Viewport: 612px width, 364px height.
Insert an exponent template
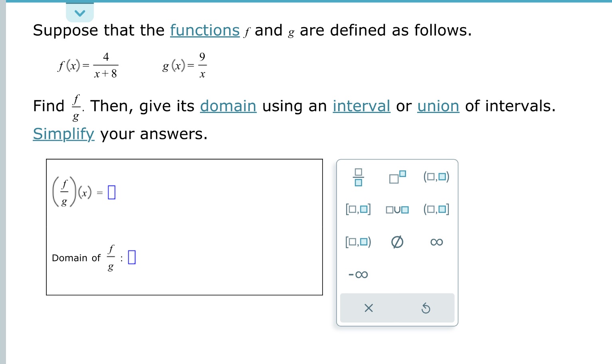[x=396, y=176]
